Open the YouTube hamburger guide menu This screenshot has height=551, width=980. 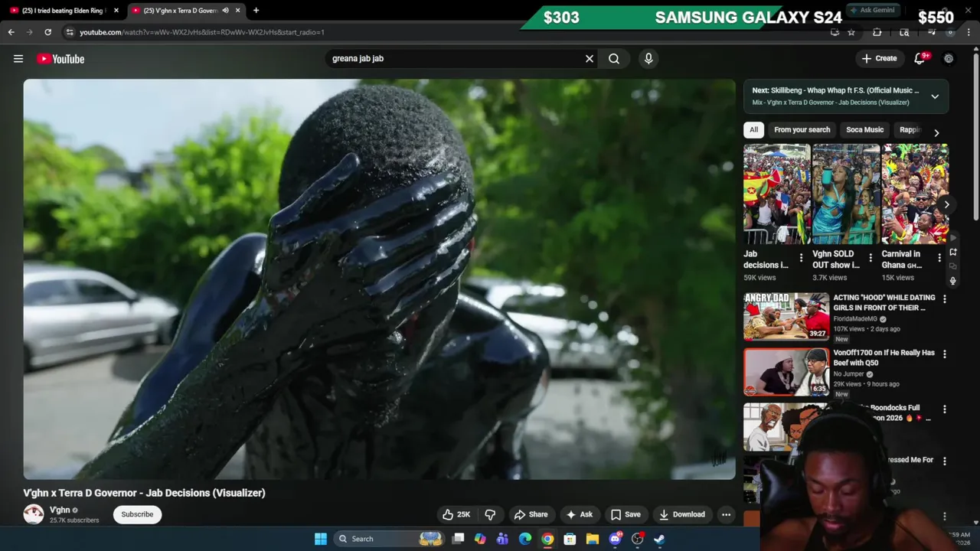(18, 59)
